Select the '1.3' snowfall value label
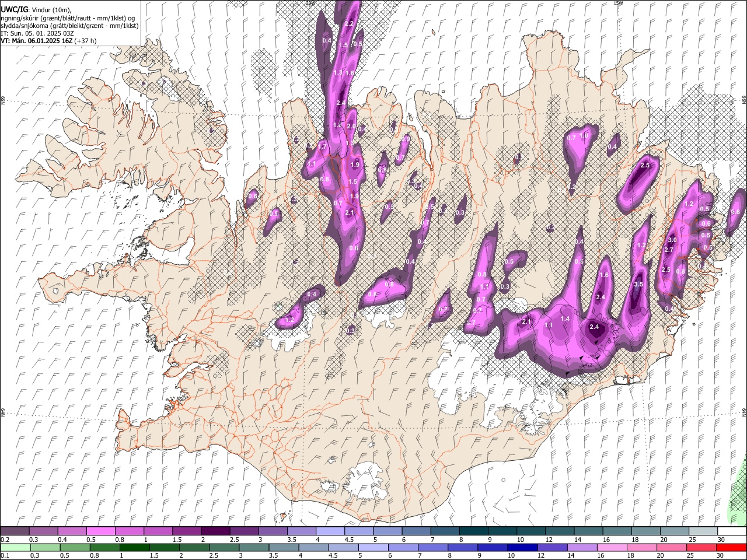 337,72
